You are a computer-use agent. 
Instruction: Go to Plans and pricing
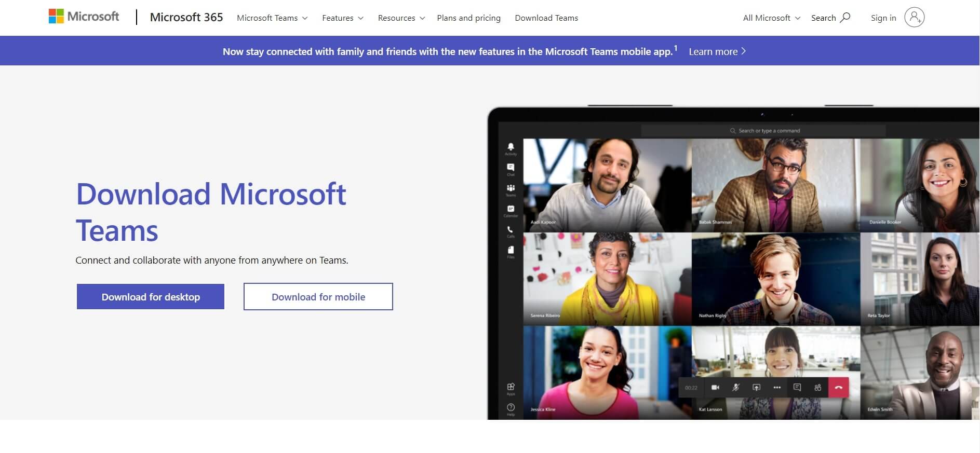point(468,18)
